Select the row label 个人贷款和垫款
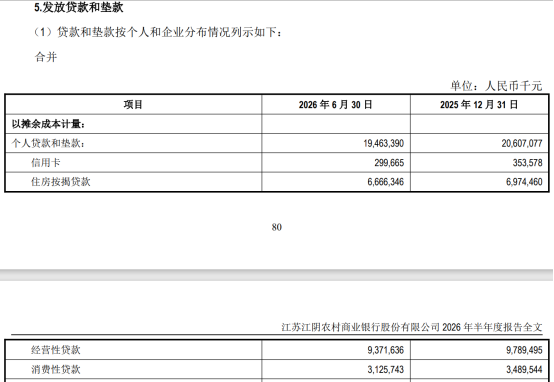This screenshot has width=554, height=382. (x=48, y=143)
